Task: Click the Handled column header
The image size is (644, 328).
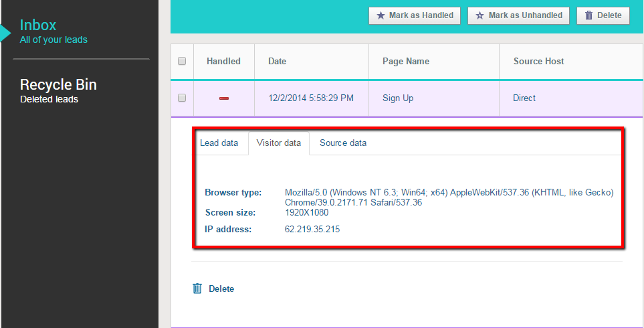Action: [x=223, y=62]
